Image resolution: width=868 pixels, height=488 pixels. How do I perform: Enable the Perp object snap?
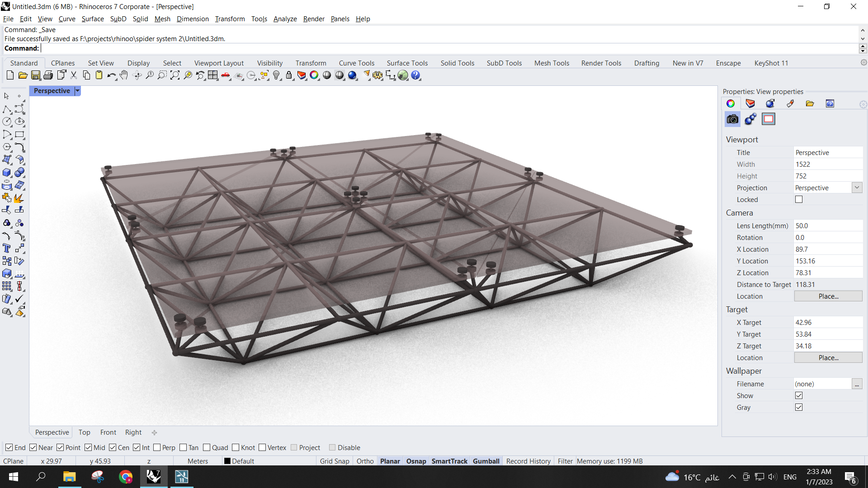(157, 447)
